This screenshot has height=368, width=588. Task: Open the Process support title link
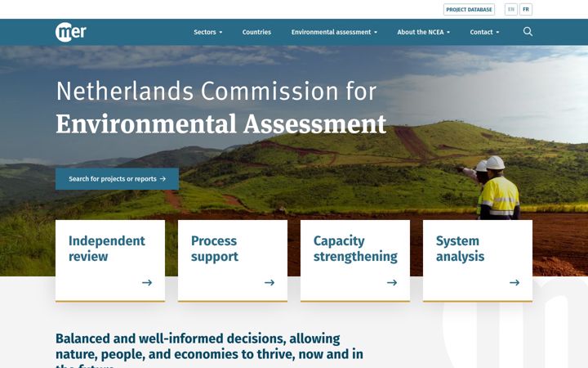(x=215, y=249)
